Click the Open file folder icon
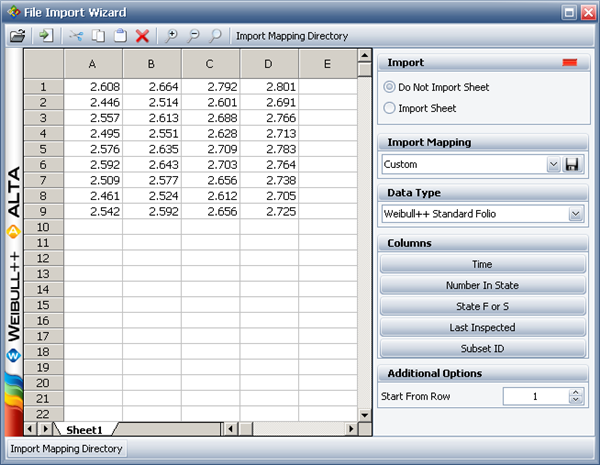Image resolution: width=600 pixels, height=465 pixels. 17,36
